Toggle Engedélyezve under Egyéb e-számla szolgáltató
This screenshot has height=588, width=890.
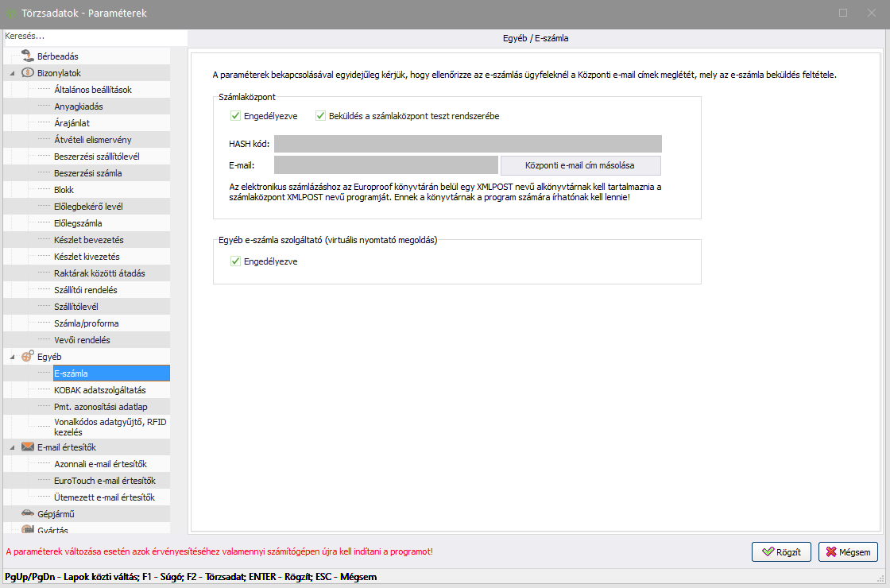pyautogui.click(x=236, y=261)
